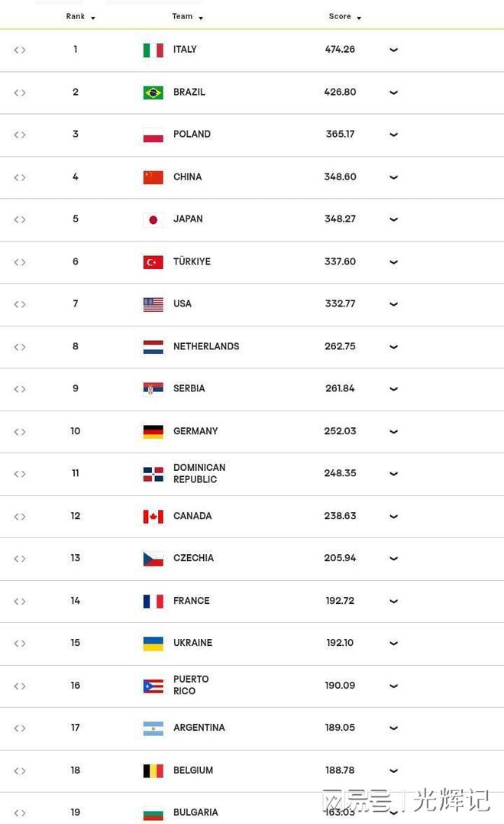This screenshot has height=824, width=504.
Task: Open the Dominican Republic team link
Action: pos(199,474)
